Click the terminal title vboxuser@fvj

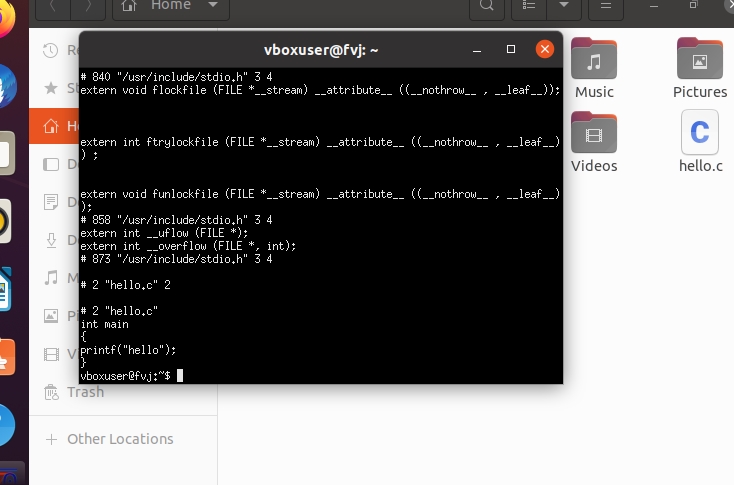pyautogui.click(x=321, y=50)
